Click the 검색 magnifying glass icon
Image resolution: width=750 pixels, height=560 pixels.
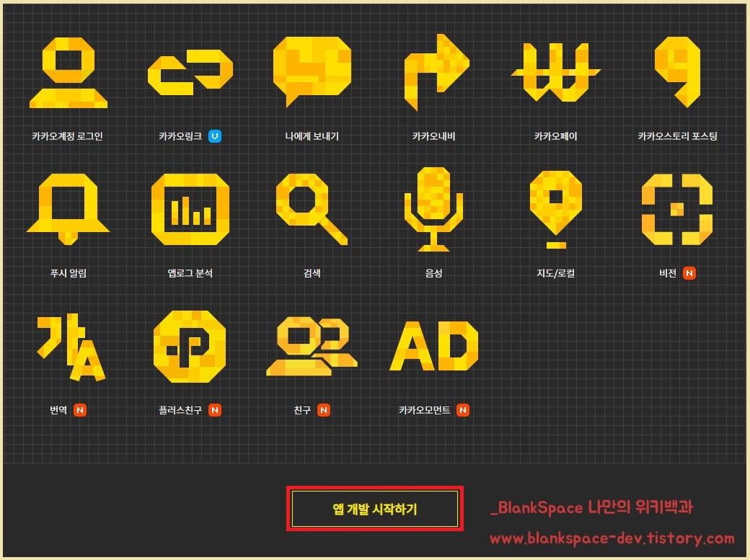[x=312, y=210]
